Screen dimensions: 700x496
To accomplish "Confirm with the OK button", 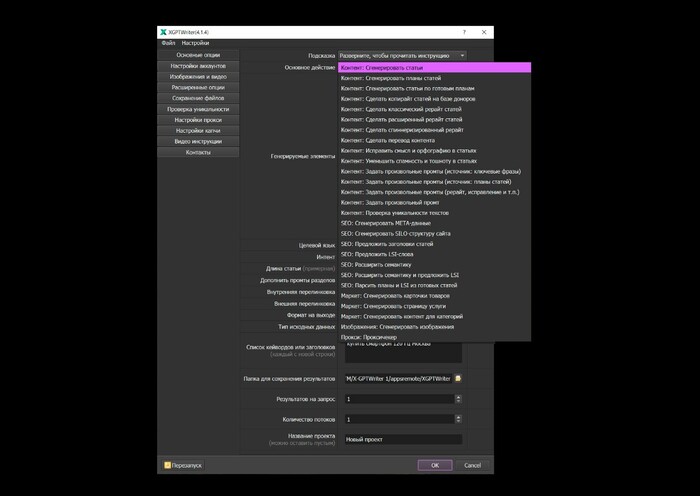I will (x=435, y=465).
